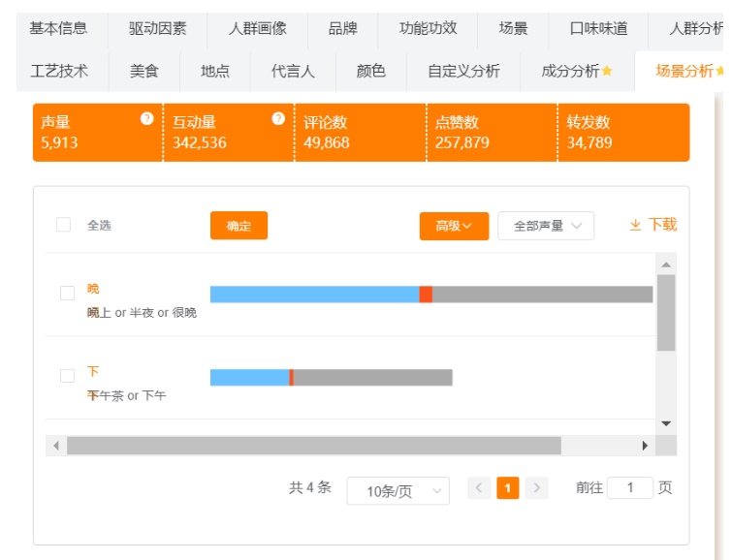Switch to the 品牌 tab
The image size is (732, 560).
(x=342, y=28)
